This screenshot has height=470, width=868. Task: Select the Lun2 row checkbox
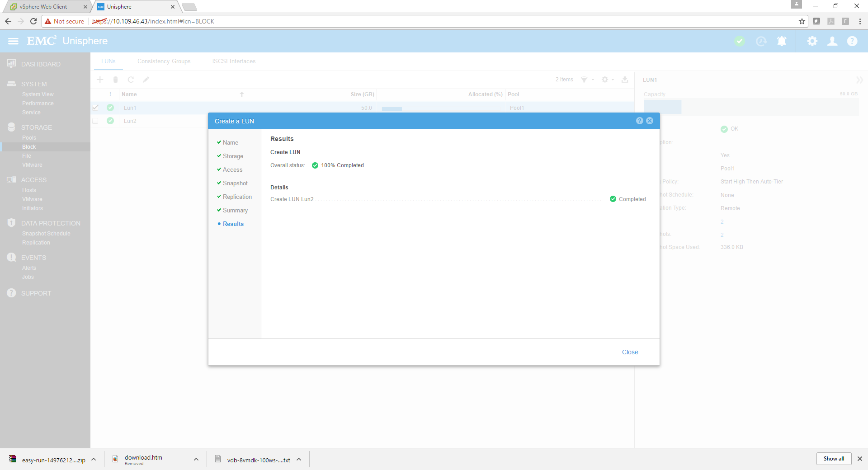coord(95,121)
